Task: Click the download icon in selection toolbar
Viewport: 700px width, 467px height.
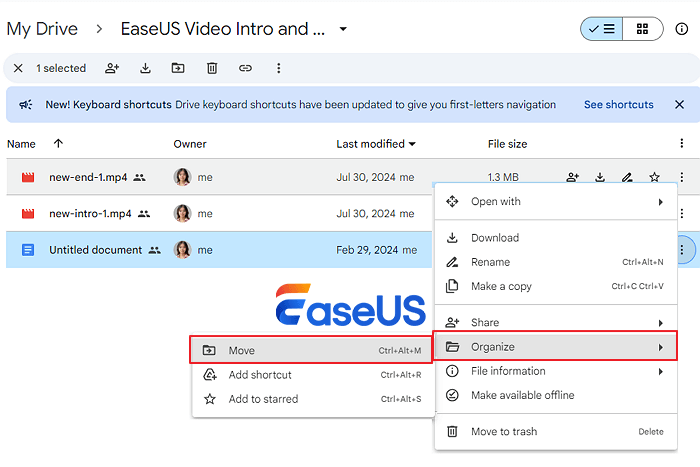Action: (145, 68)
